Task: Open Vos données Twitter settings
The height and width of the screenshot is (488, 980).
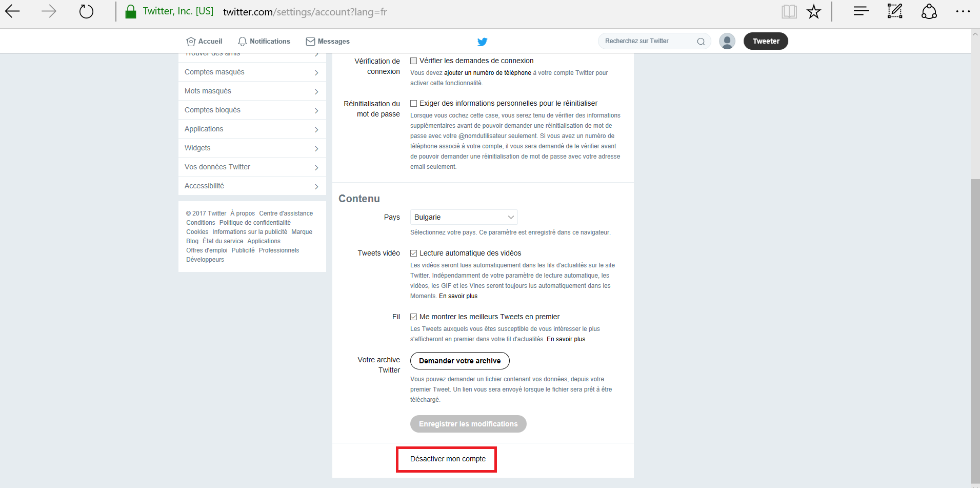Action: coord(252,167)
